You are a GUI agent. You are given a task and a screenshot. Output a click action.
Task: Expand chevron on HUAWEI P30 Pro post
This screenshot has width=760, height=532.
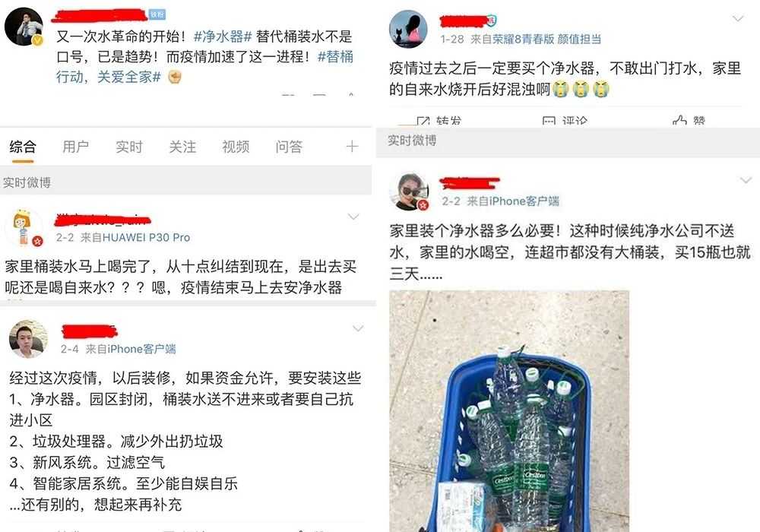pos(354,217)
